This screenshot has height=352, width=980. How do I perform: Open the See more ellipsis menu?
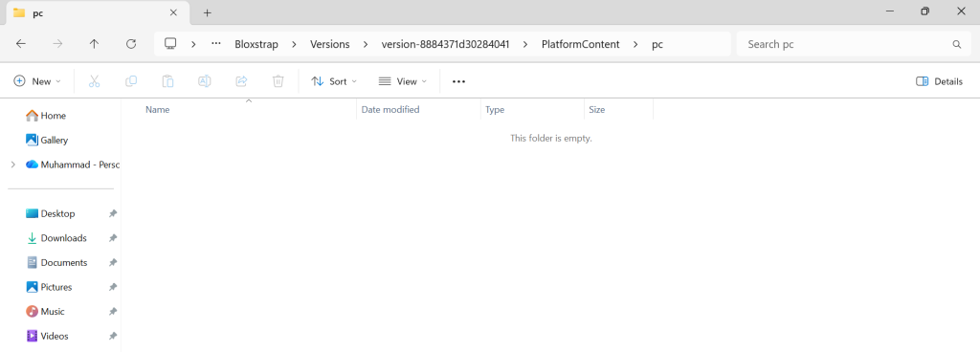[458, 81]
